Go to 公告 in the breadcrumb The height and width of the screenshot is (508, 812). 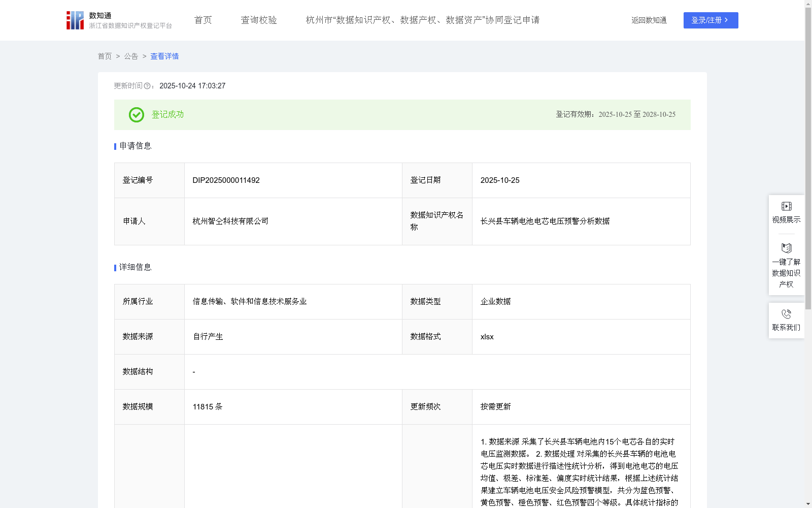pyautogui.click(x=131, y=56)
